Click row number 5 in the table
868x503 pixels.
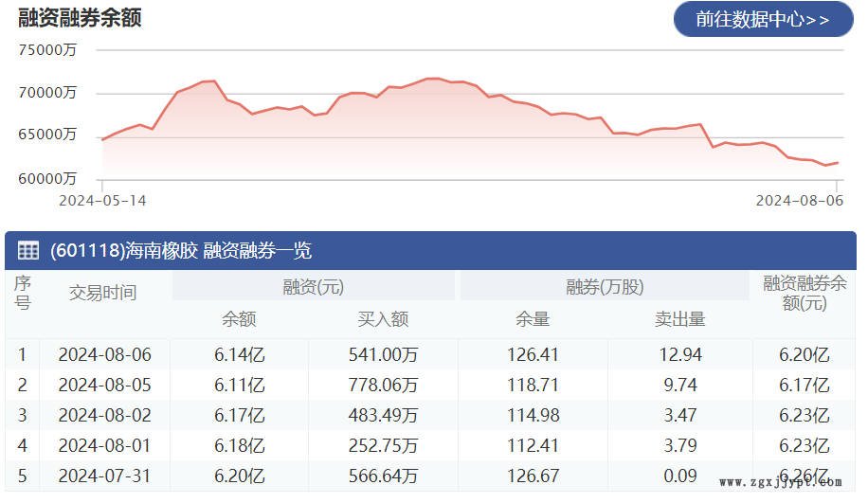(22, 476)
